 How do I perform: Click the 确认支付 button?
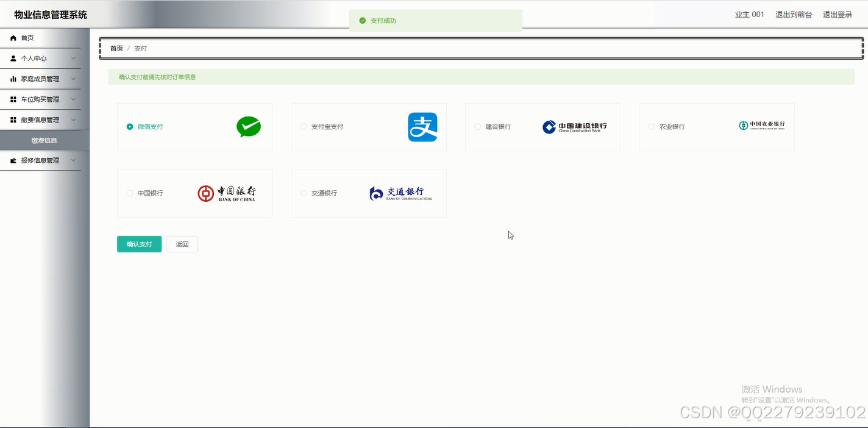click(139, 244)
